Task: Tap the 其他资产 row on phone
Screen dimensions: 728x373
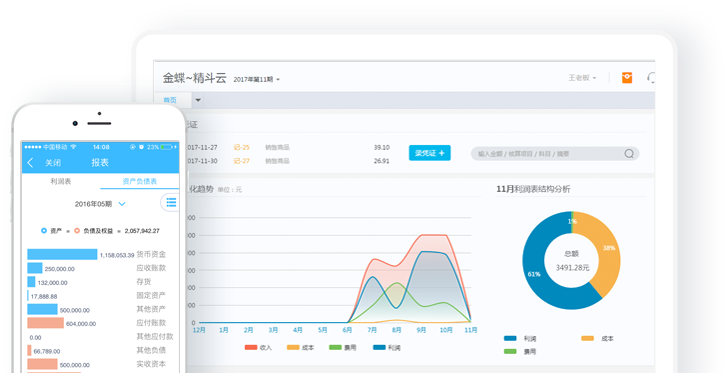Action: [x=97, y=309]
